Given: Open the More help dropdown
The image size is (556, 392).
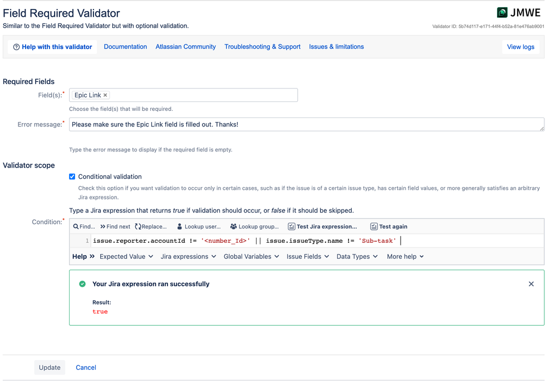Looking at the screenshot, I should coord(405,257).
